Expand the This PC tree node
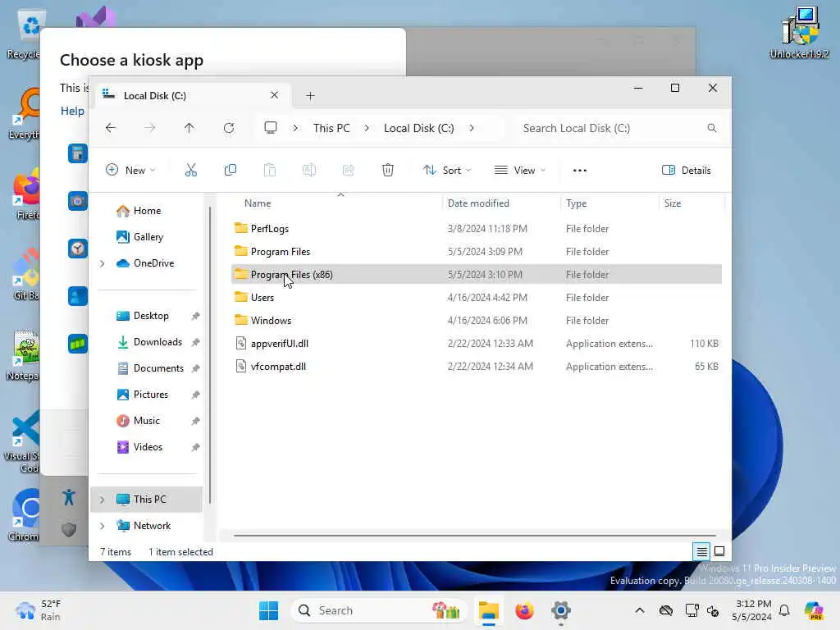This screenshot has width=840, height=630. click(x=103, y=500)
